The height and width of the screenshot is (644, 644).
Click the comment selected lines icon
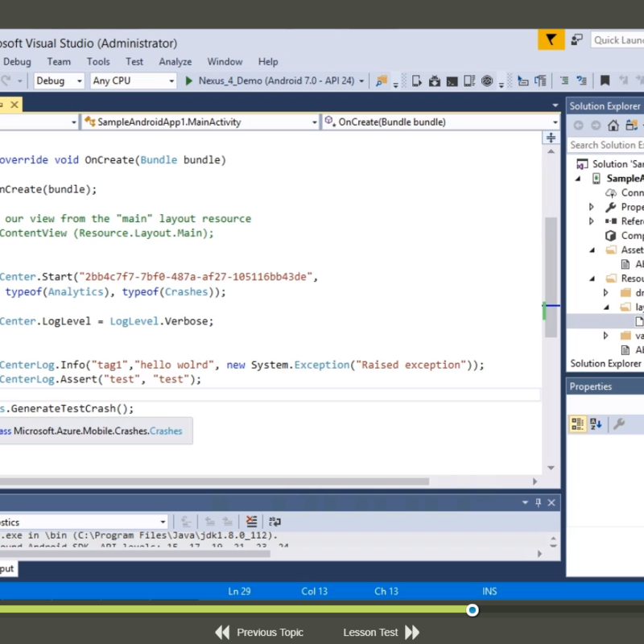pyautogui.click(x=581, y=81)
